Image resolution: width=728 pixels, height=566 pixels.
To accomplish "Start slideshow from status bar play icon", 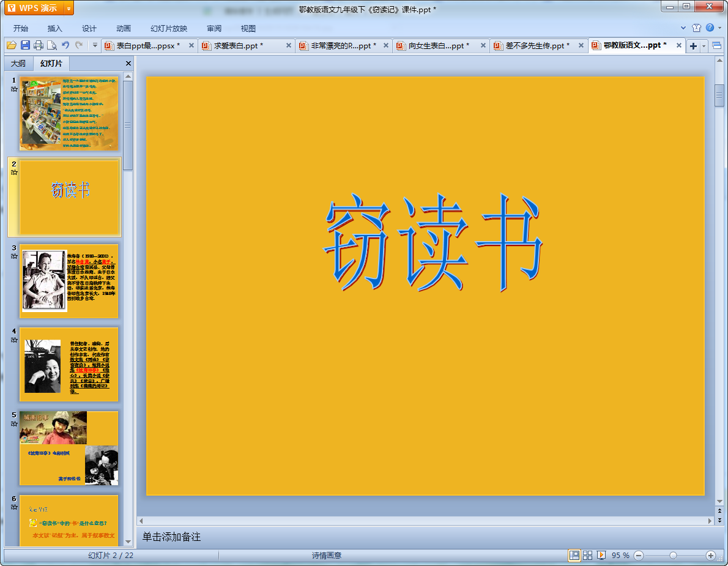I will [601, 556].
